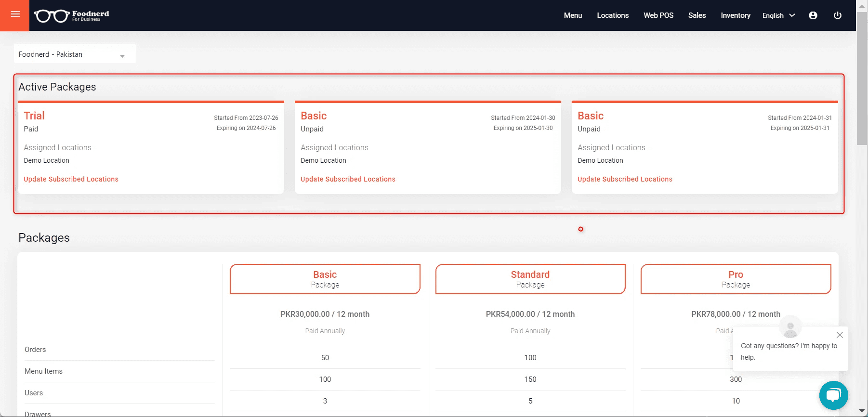Update Subscribed Locations for Basic package started 2024-01-30
Screen dimensions: 868x417
point(348,179)
